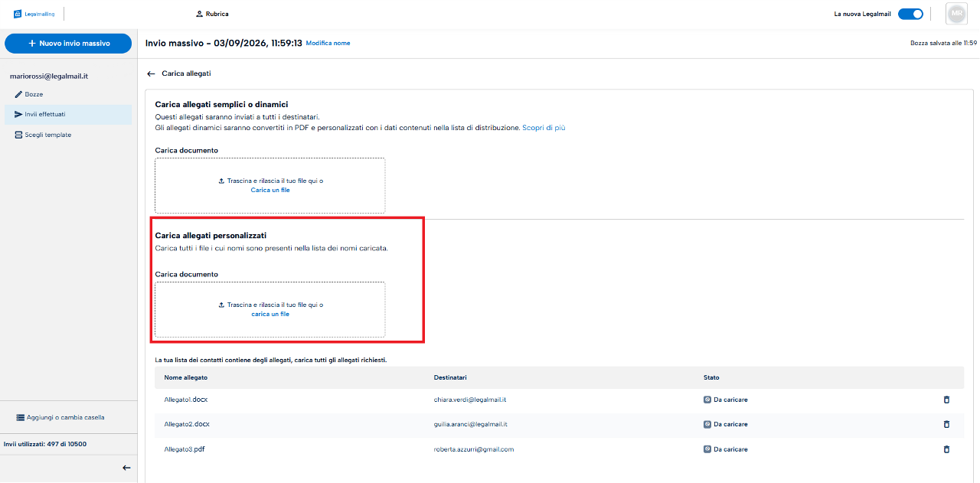Start Nuovo invio massivo
This screenshot has width=980, height=483.
pos(69,44)
